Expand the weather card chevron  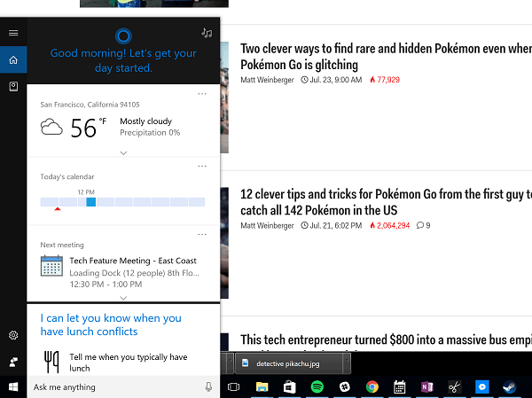[123, 153]
